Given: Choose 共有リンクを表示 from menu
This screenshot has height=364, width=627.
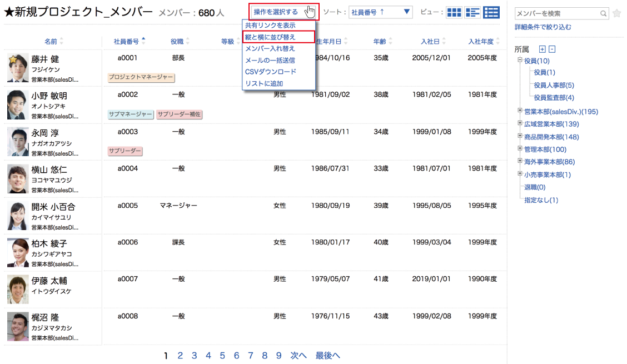Looking at the screenshot, I should coord(270,25).
